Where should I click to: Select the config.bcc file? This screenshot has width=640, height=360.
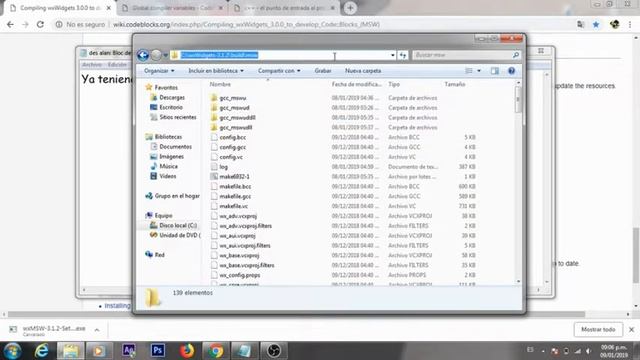233,138
